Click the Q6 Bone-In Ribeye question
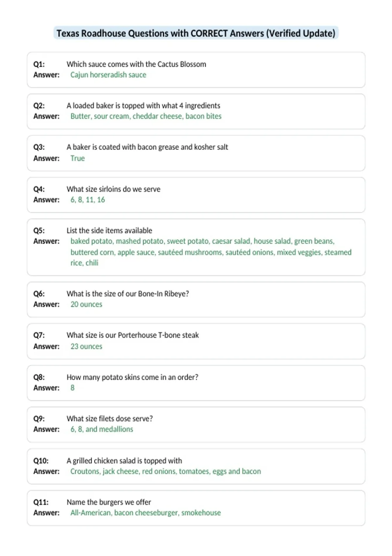392x556 pixels. click(128, 294)
